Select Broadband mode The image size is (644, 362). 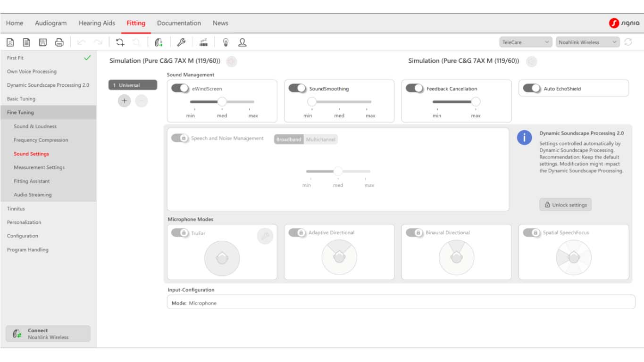point(289,140)
